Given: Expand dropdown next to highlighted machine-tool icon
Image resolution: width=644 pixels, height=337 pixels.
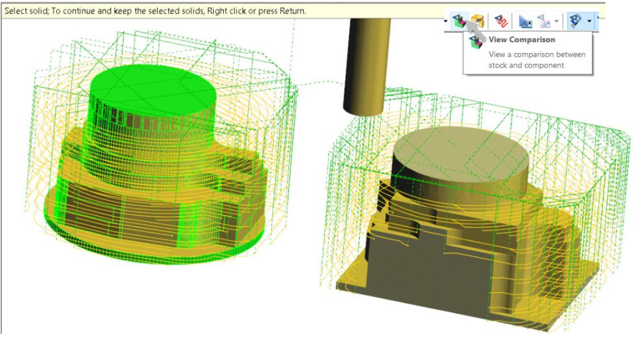Looking at the screenshot, I should click(x=589, y=22).
